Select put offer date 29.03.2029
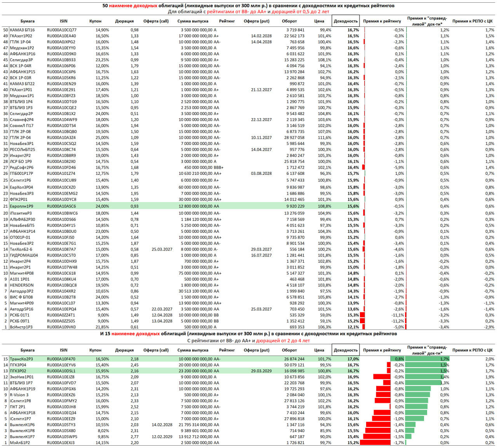 (x=261, y=371)
